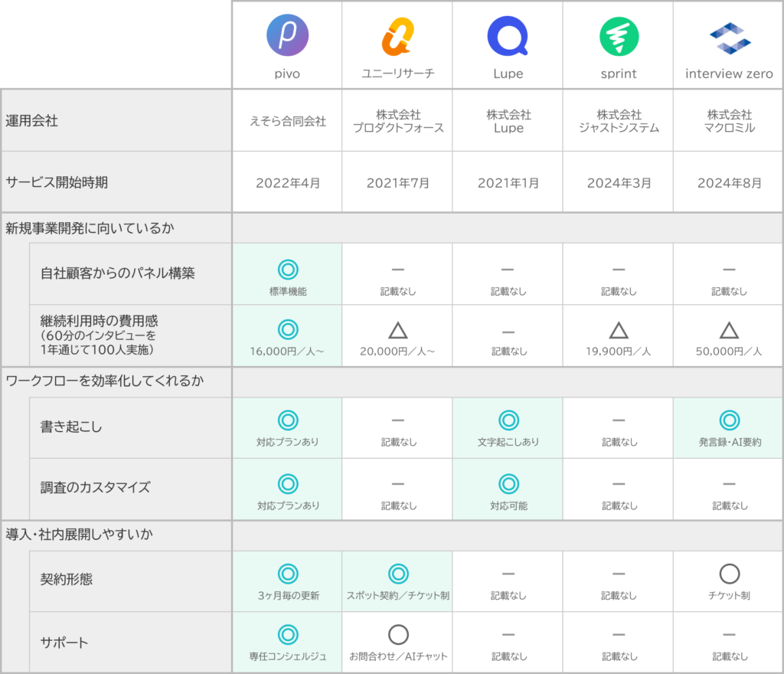This screenshot has height=674, width=784.
Task: Select the pivo logo icon
Action: [x=287, y=34]
